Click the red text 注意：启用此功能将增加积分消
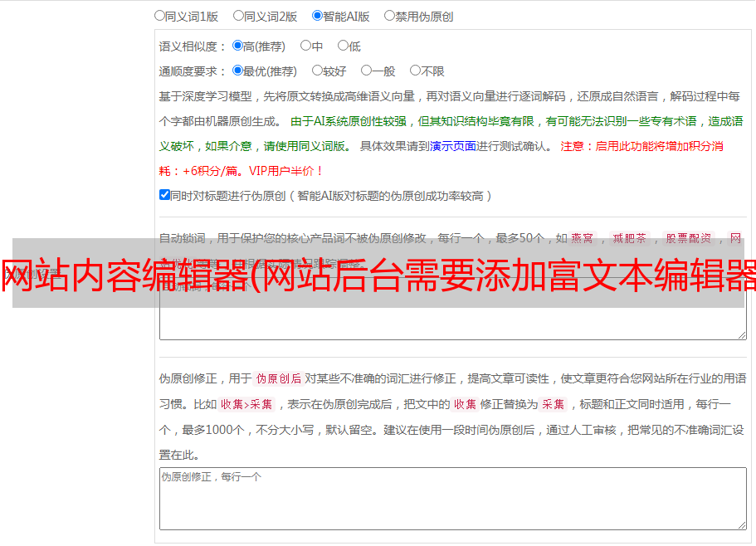Viewport: 756px width, 546px height. (x=641, y=146)
